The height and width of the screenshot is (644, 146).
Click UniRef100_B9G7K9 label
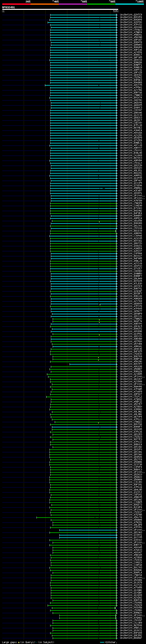pos(131,356)
